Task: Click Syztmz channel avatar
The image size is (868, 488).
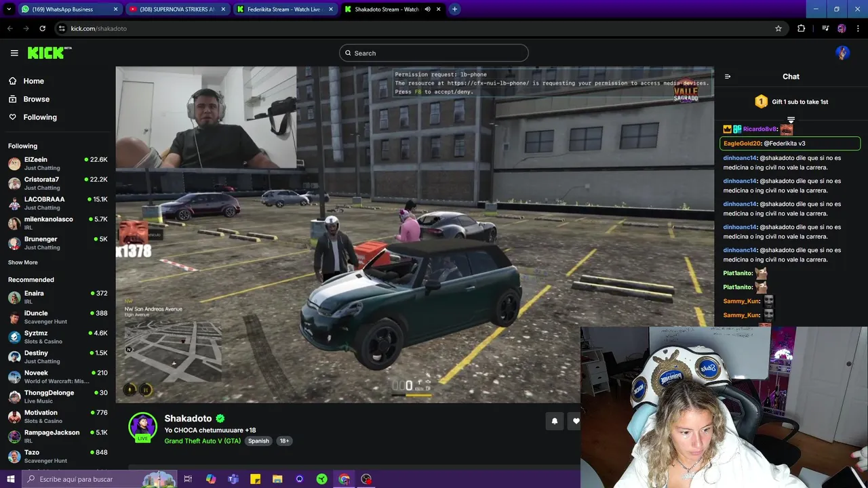Action: [x=14, y=337]
